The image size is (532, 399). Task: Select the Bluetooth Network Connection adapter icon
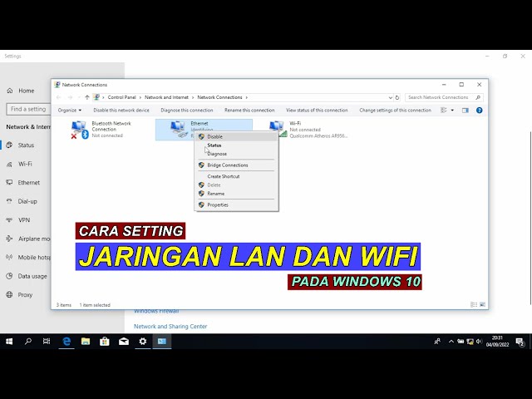pyautogui.click(x=80, y=130)
